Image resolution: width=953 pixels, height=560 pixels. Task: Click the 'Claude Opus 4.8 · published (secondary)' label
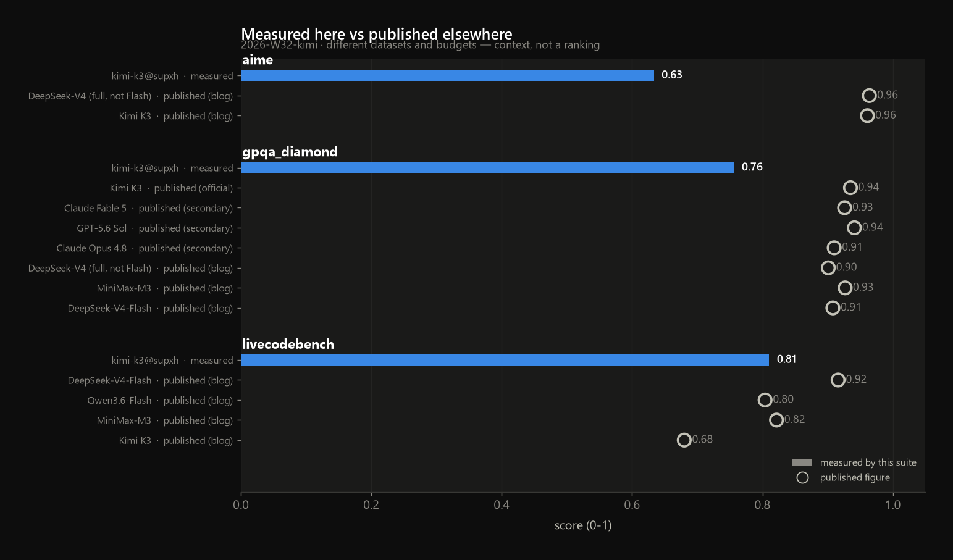tap(145, 248)
